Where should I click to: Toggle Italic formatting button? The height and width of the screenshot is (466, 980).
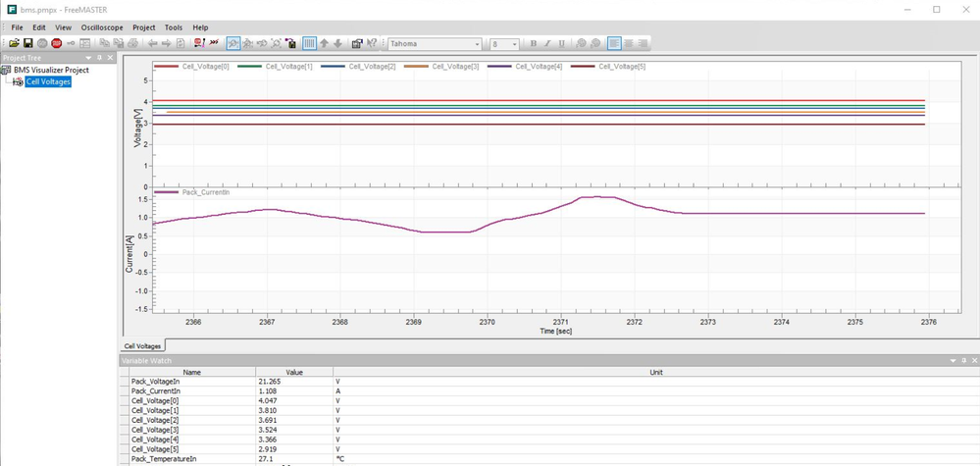coord(547,44)
